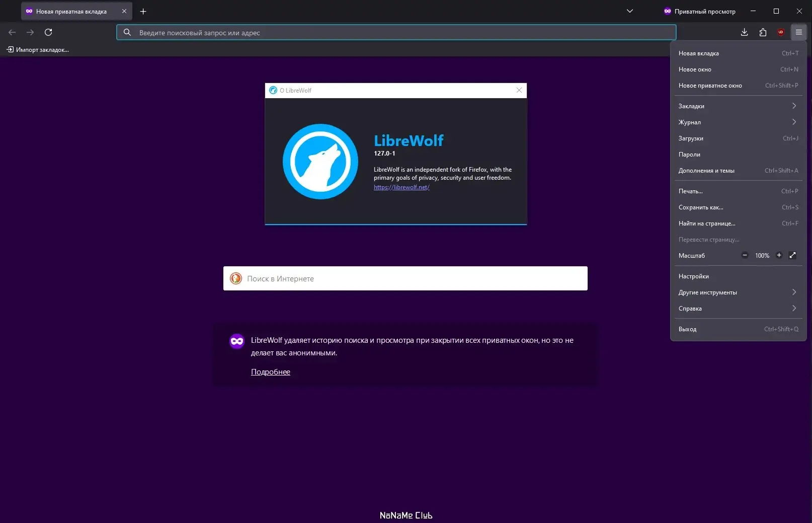
Task: Increase zoom with the plus button
Action: pos(779,255)
